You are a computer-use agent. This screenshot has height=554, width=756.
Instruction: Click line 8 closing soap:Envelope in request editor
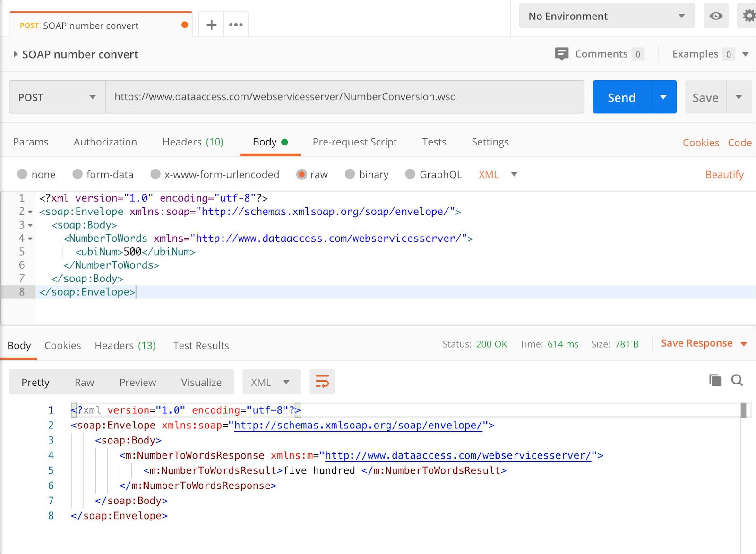87,292
